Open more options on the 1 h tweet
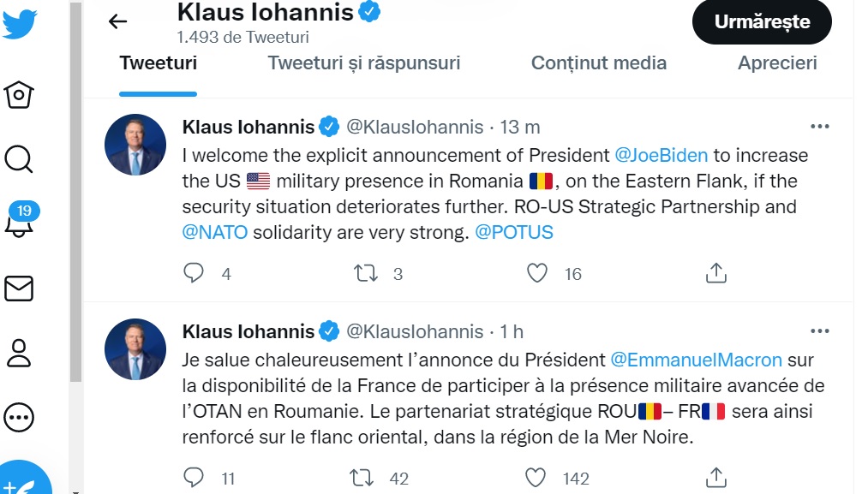Image resolution: width=868 pixels, height=494 pixels. pos(819,331)
